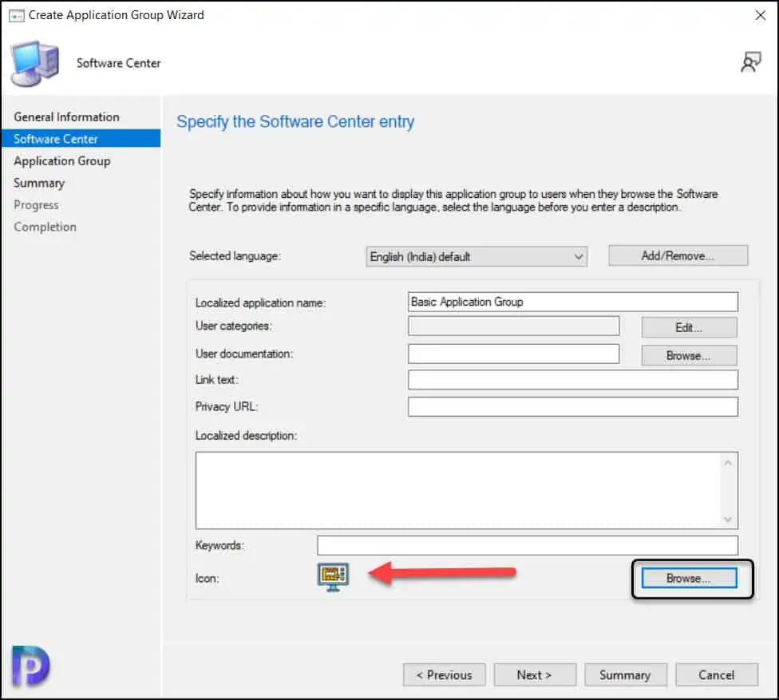Jump to the Summary step in sidebar
779x700 pixels.
(39, 183)
